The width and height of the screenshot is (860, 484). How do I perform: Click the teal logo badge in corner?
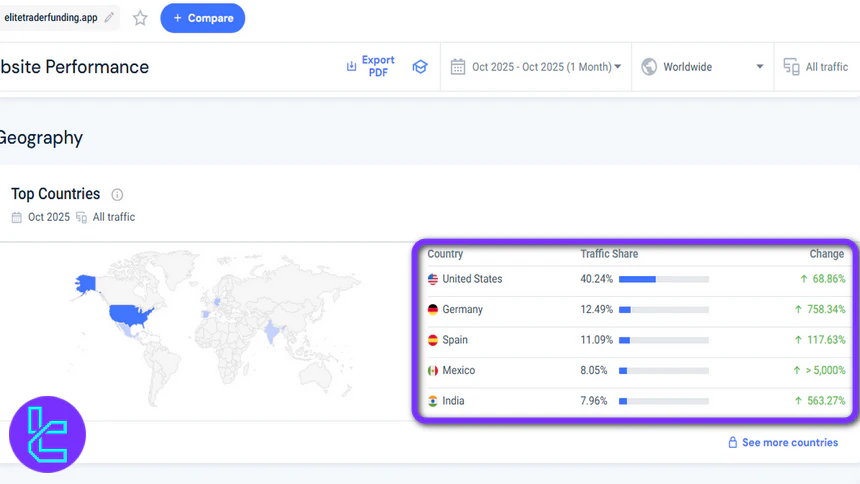47,435
